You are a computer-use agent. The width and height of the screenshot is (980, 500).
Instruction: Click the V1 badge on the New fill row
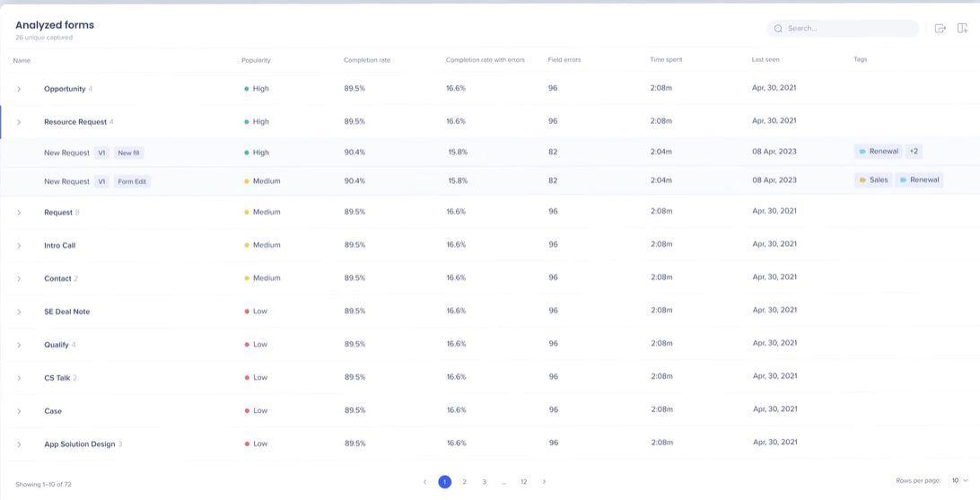[x=102, y=153]
